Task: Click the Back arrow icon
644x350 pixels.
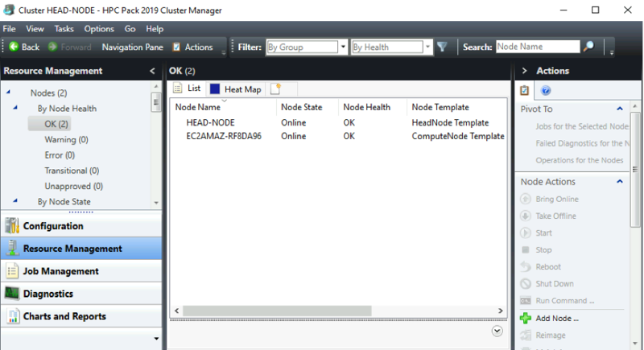Action: click(x=14, y=47)
